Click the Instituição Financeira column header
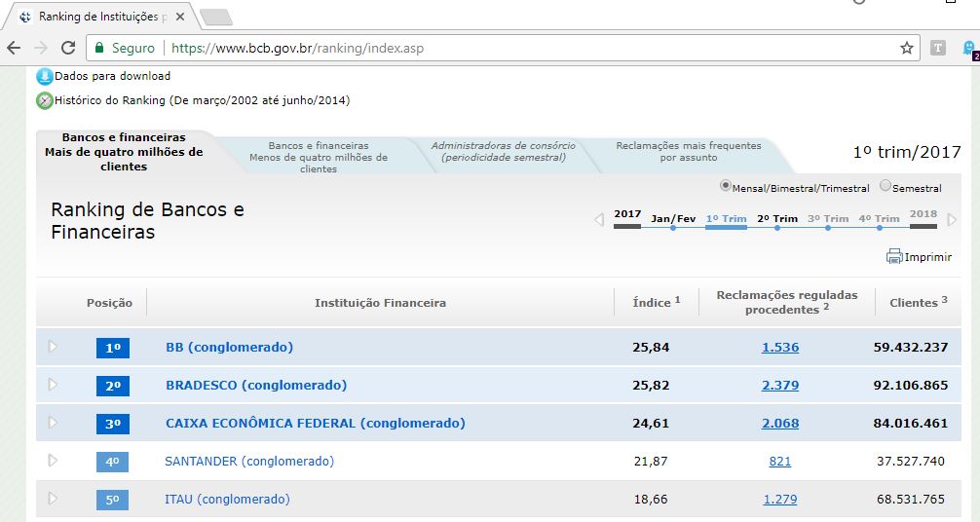 pos(380,303)
